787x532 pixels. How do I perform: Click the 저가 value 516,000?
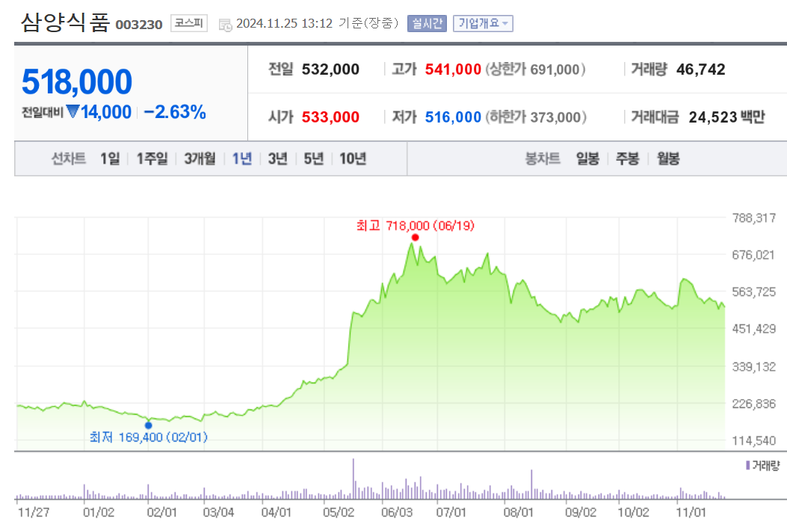pos(453,117)
